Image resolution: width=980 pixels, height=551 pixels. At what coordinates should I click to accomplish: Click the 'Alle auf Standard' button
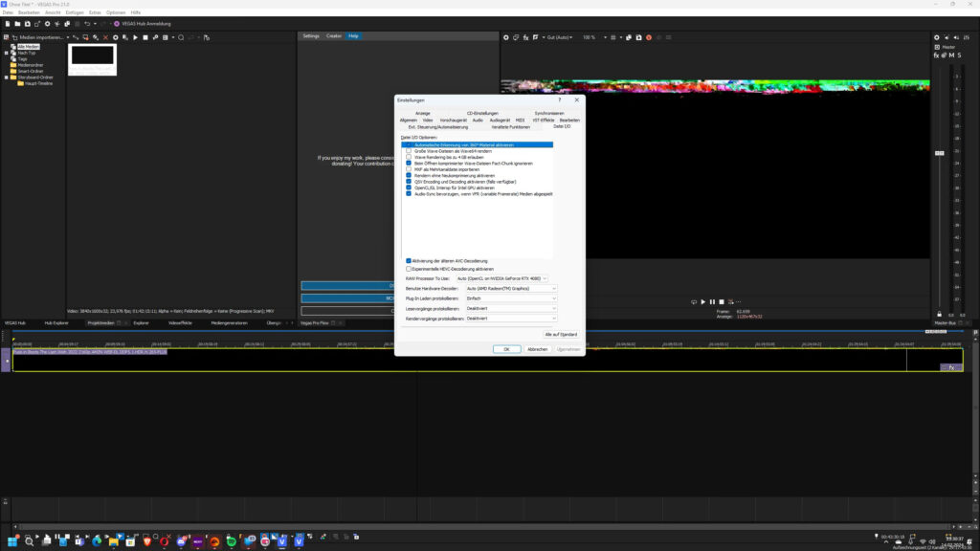pyautogui.click(x=560, y=334)
